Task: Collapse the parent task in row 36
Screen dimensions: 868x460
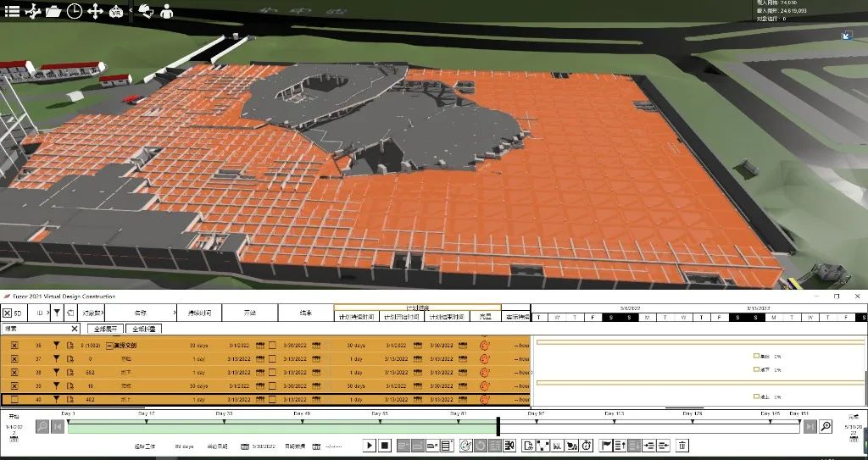Action: pos(109,346)
